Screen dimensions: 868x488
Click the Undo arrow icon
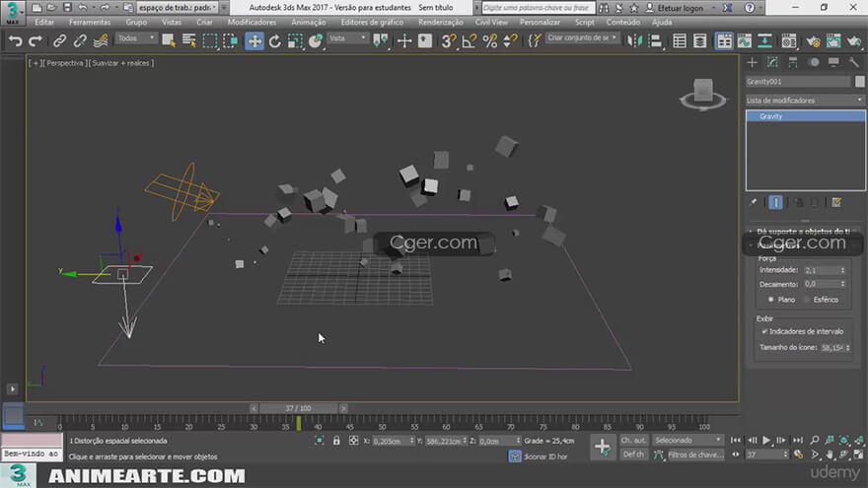pyautogui.click(x=16, y=41)
